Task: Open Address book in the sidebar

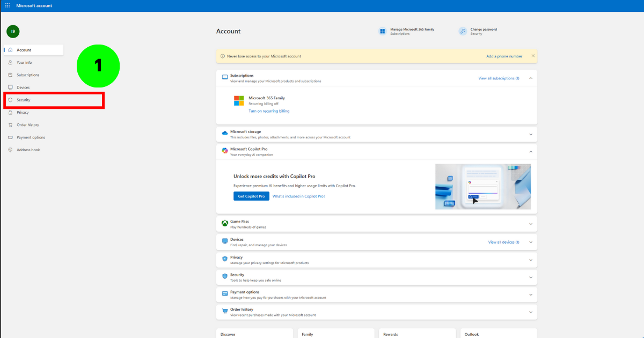Action: [x=28, y=150]
